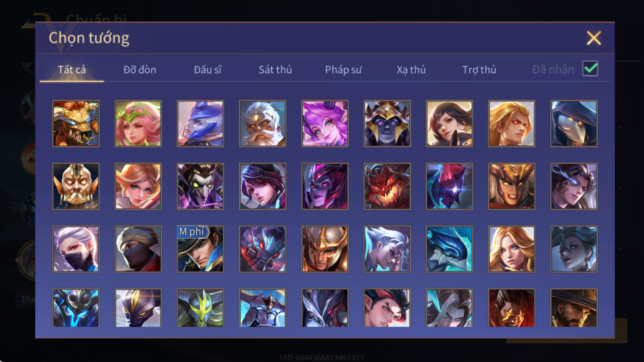Choose the pink-haired elf with leaf crown

138,124
